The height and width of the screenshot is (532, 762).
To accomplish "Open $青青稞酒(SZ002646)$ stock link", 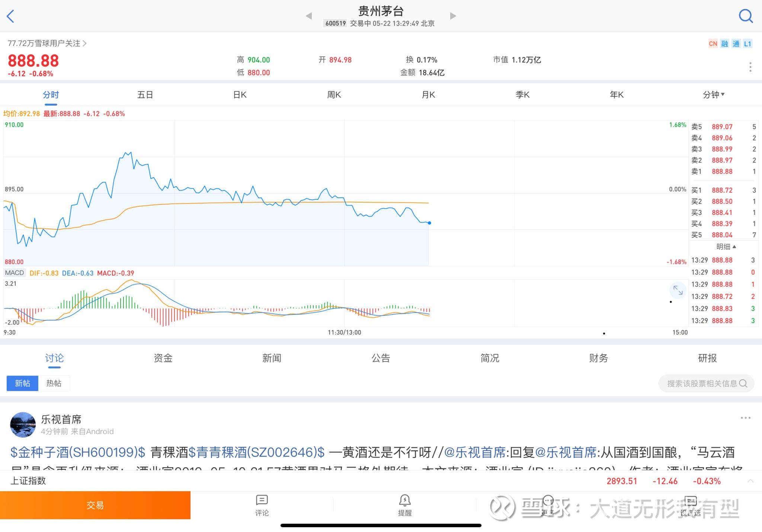I will [x=257, y=452].
